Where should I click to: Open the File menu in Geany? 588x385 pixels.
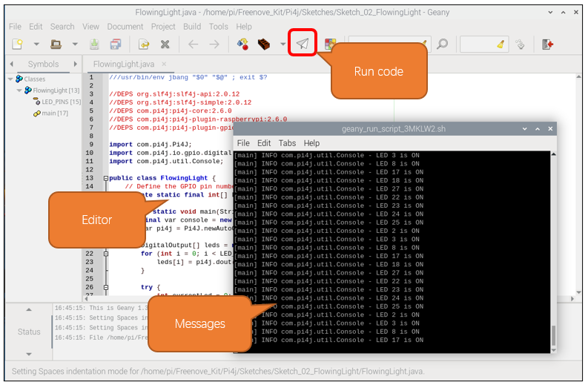tap(15, 27)
